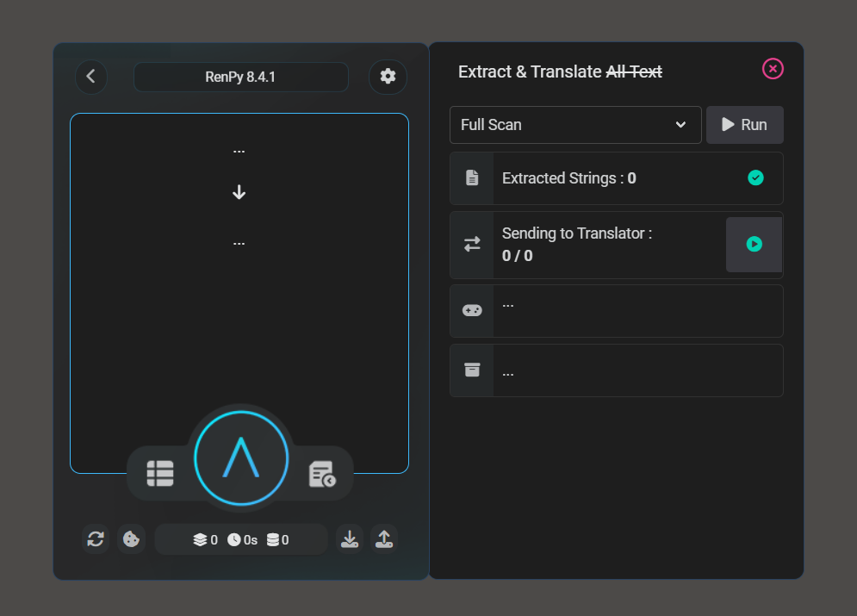Click the back arrow button
The image size is (857, 616).
coord(91,77)
